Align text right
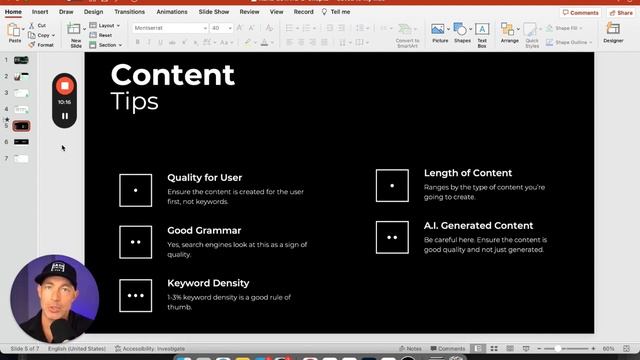Viewport: 640px width, 360px height. (313, 42)
